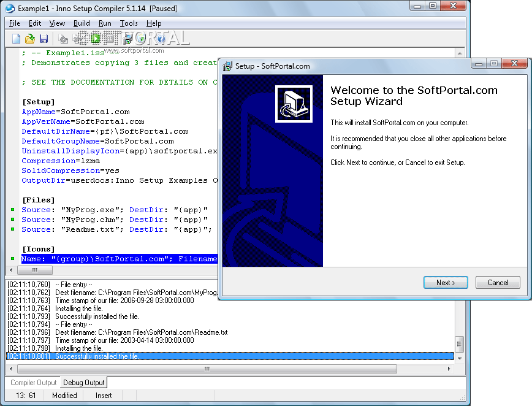This screenshot has height=406, width=532.
Task: Click the debug log vertical scrollbar thumb
Action: click(460, 344)
